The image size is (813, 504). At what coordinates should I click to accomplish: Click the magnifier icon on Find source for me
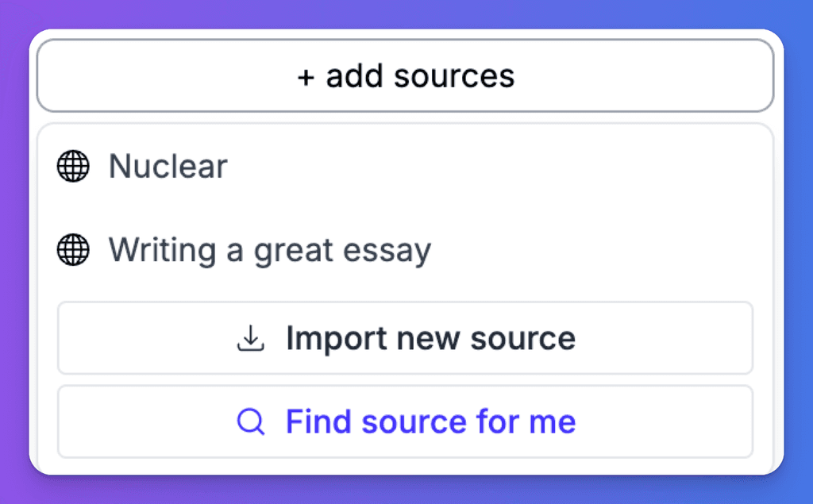point(250,421)
